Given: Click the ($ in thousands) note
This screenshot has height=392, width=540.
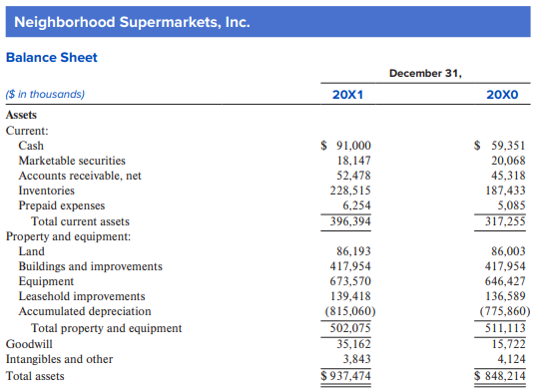Looking at the screenshot, I should 45,94.
